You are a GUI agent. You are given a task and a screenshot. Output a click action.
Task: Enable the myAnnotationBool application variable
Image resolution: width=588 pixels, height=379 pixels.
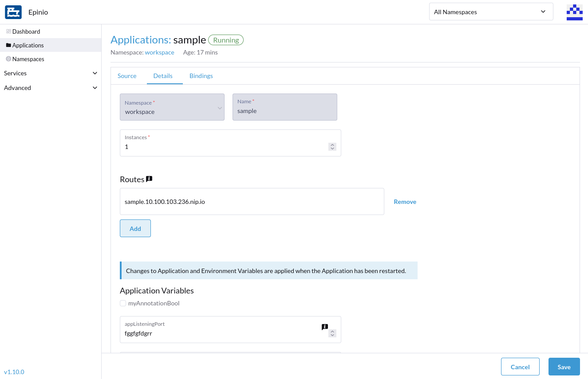(123, 303)
